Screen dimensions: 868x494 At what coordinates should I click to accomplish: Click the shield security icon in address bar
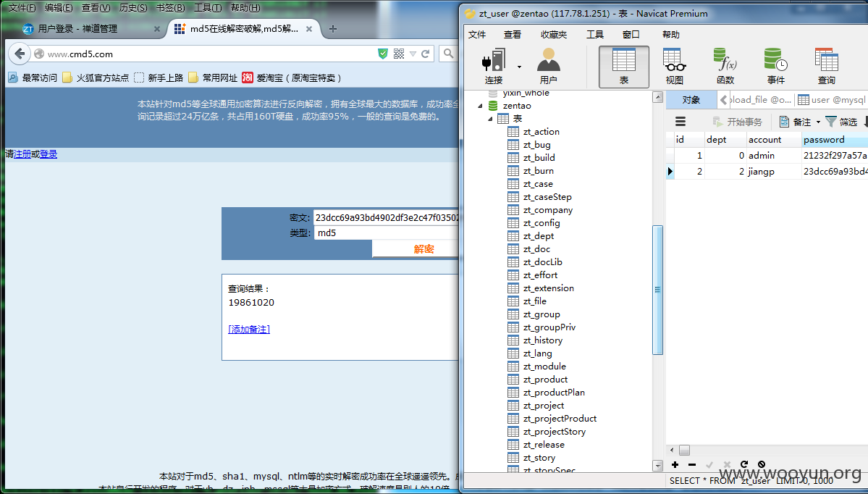coord(383,54)
